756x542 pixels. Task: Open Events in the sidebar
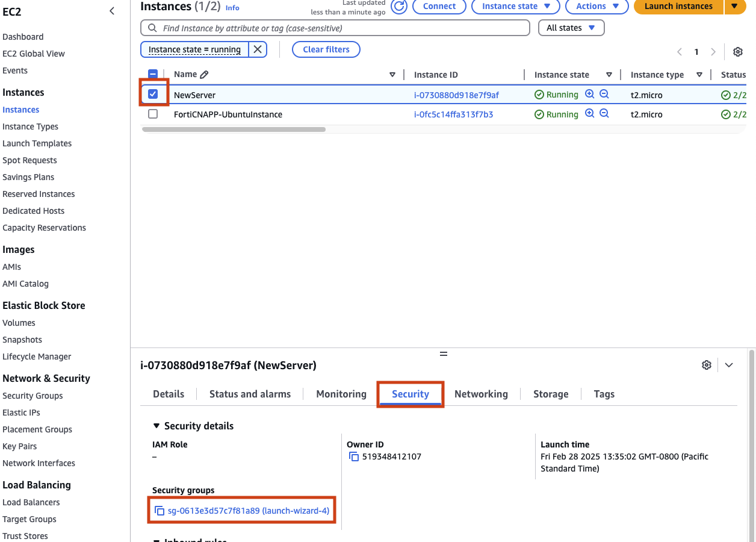[15, 70]
